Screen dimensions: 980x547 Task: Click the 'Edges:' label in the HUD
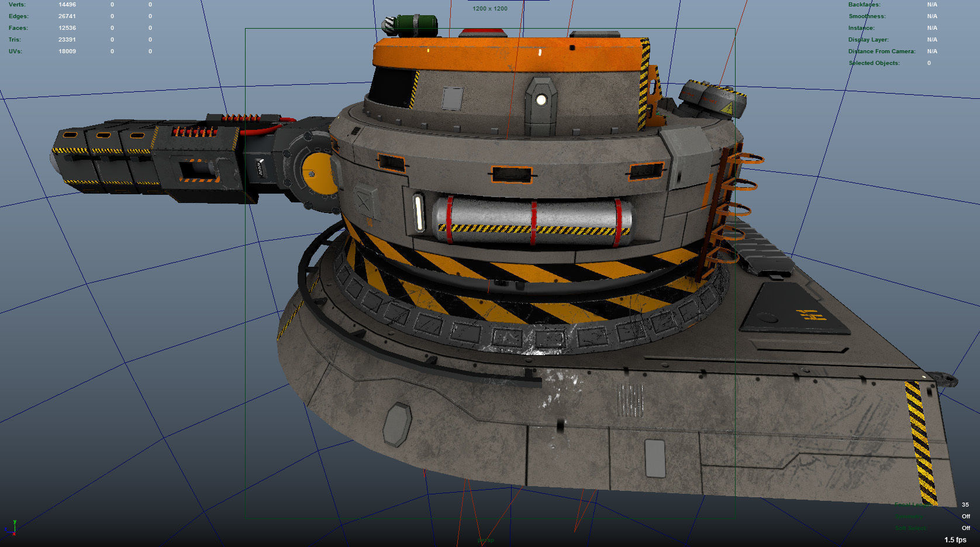(18, 16)
